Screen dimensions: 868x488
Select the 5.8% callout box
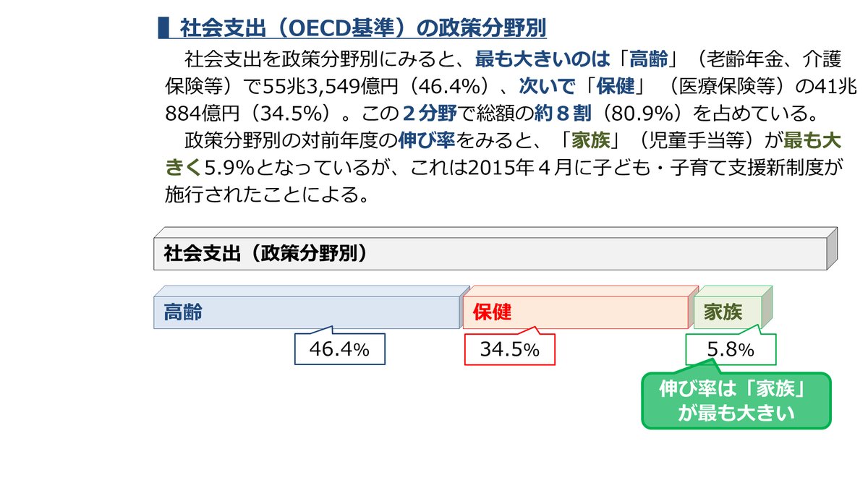[731, 350]
